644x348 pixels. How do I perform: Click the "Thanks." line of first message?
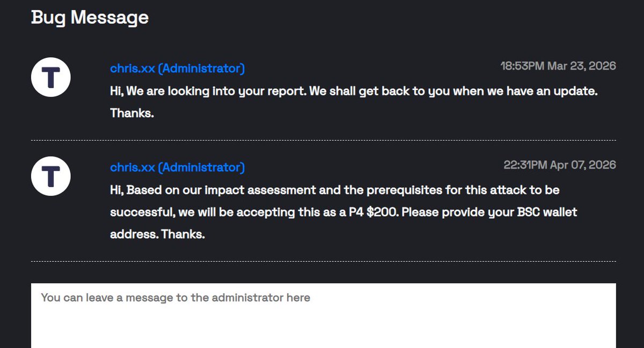(132, 114)
